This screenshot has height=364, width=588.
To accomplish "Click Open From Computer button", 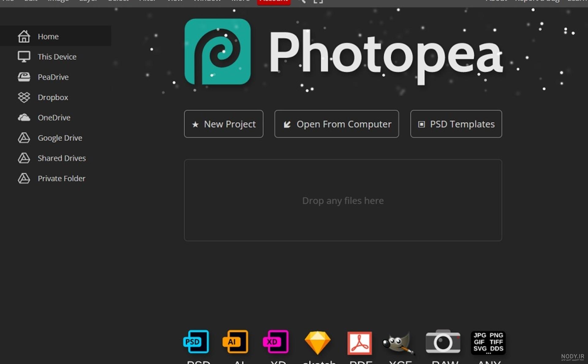I will (337, 124).
